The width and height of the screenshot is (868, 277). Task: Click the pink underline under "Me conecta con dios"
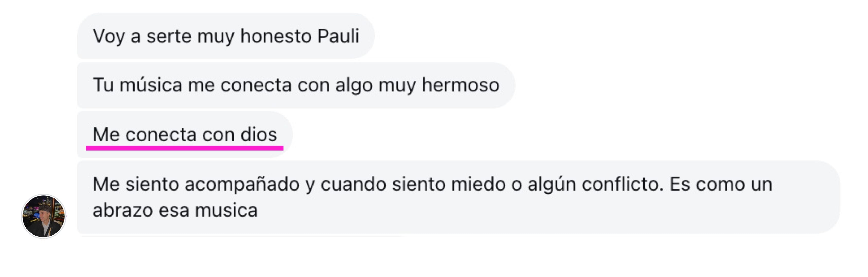point(185,148)
